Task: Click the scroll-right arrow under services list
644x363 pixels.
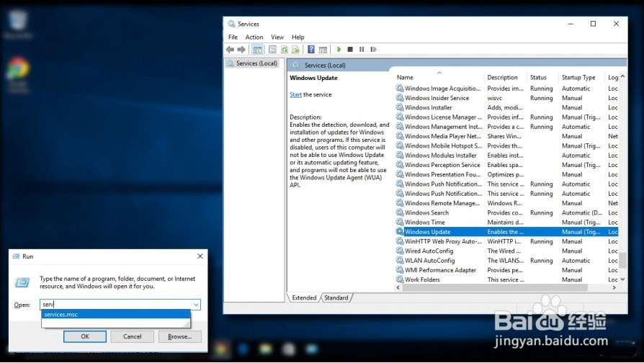Action: pos(614,288)
